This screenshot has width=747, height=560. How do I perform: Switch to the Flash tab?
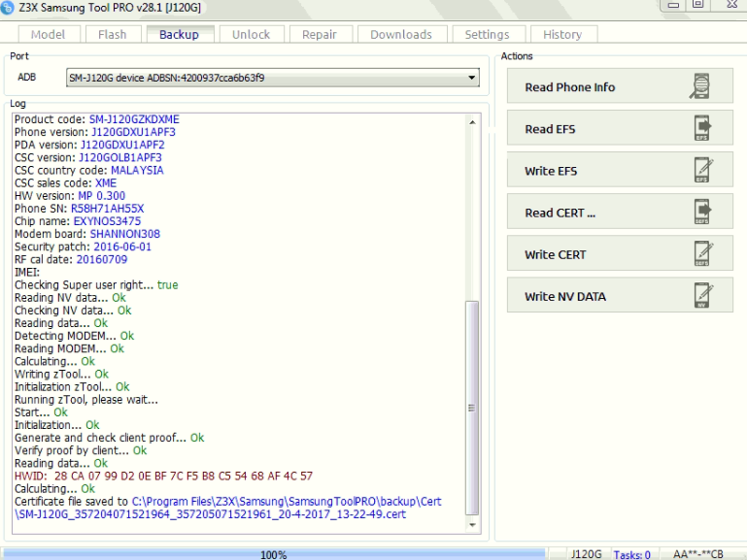[x=113, y=34]
